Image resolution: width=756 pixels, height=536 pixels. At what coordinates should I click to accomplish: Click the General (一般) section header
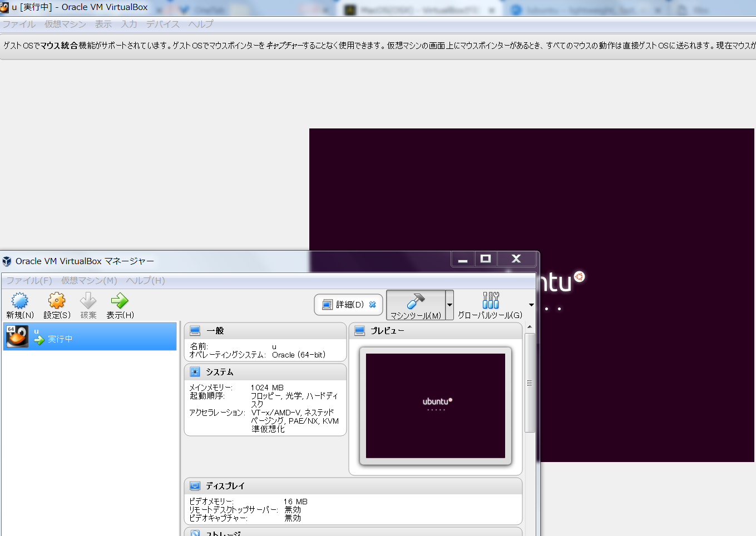(265, 331)
